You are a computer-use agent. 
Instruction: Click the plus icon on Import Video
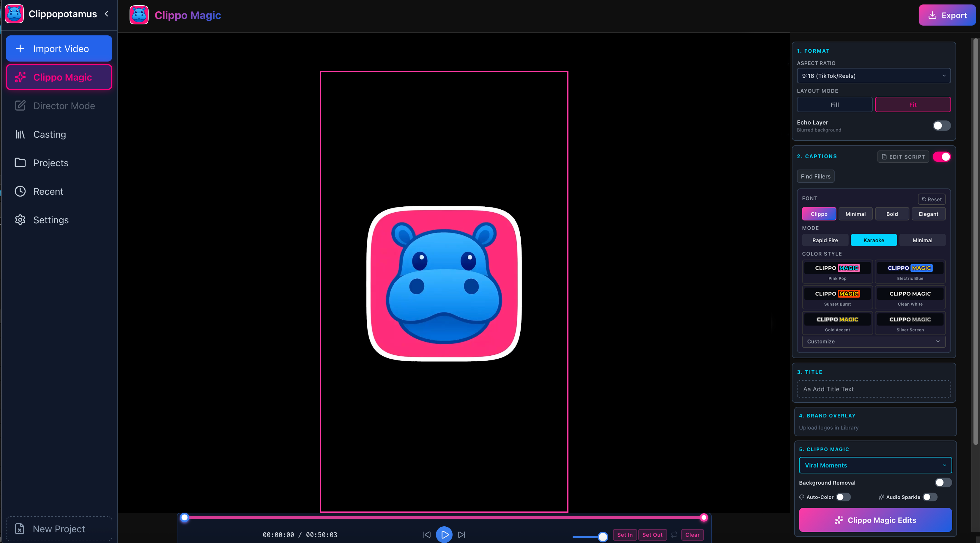[x=20, y=48]
